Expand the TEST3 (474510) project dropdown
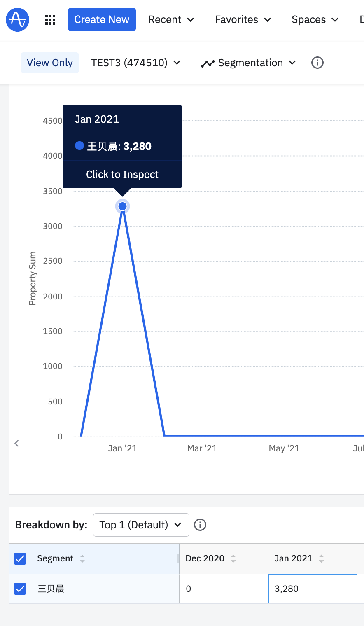Viewport: 364px width, 626px height. point(136,63)
